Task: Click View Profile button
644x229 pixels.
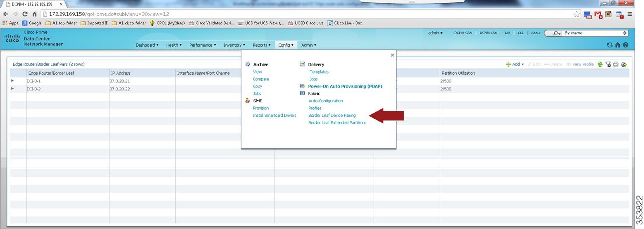Action: click(x=580, y=64)
